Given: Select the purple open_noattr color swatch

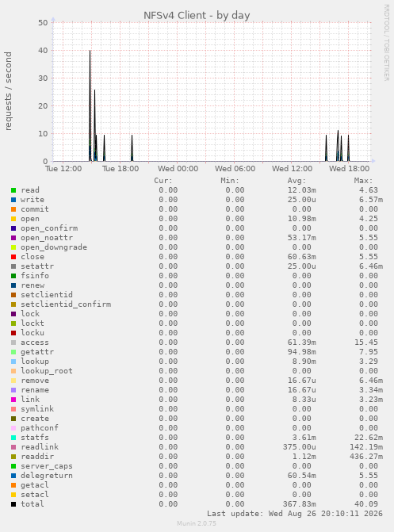Looking at the screenshot, I should click(x=13, y=238).
